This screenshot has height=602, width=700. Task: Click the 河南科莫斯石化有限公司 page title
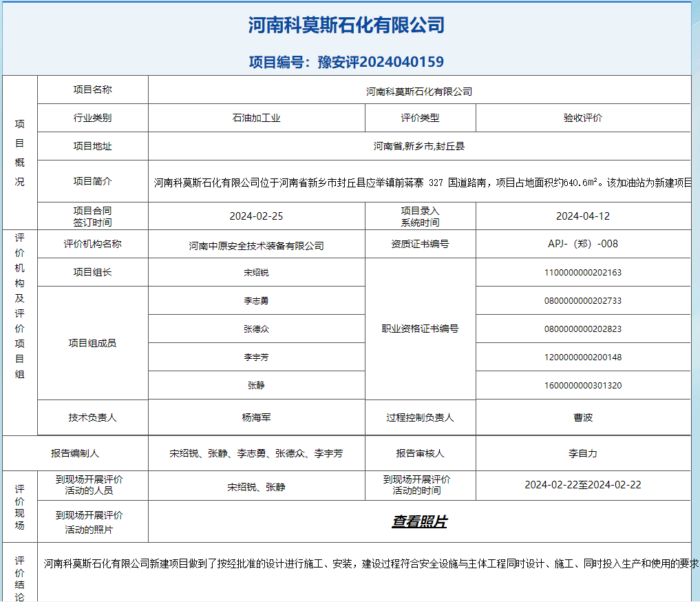[x=346, y=25]
